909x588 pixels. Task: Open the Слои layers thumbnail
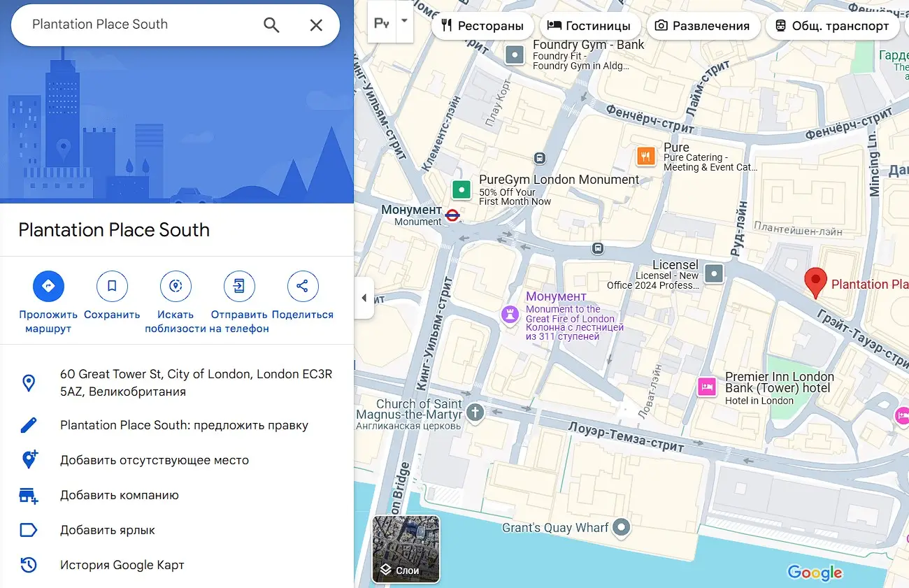point(406,550)
